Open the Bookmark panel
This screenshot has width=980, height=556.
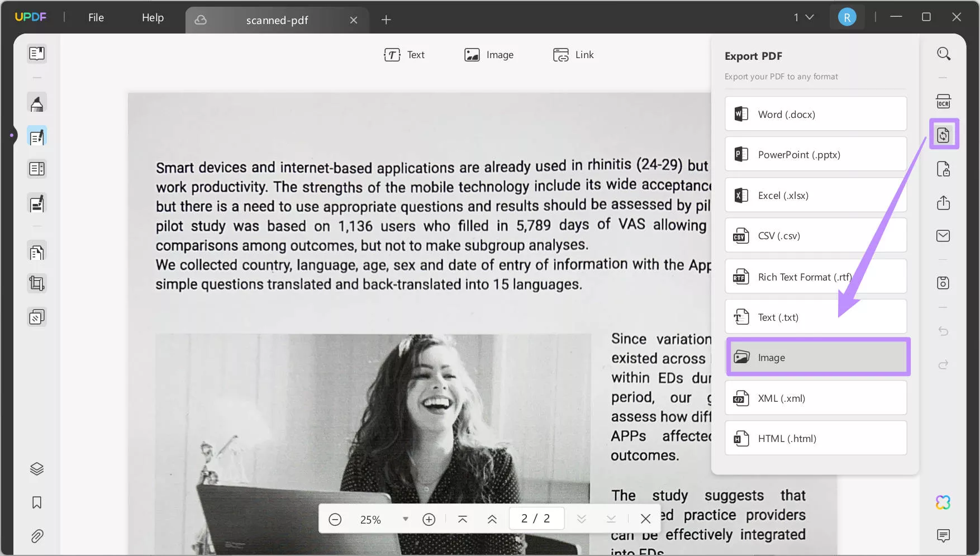coord(37,502)
